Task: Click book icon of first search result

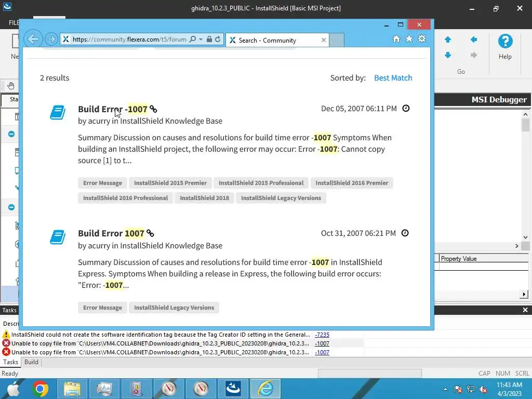Action: pyautogui.click(x=58, y=112)
